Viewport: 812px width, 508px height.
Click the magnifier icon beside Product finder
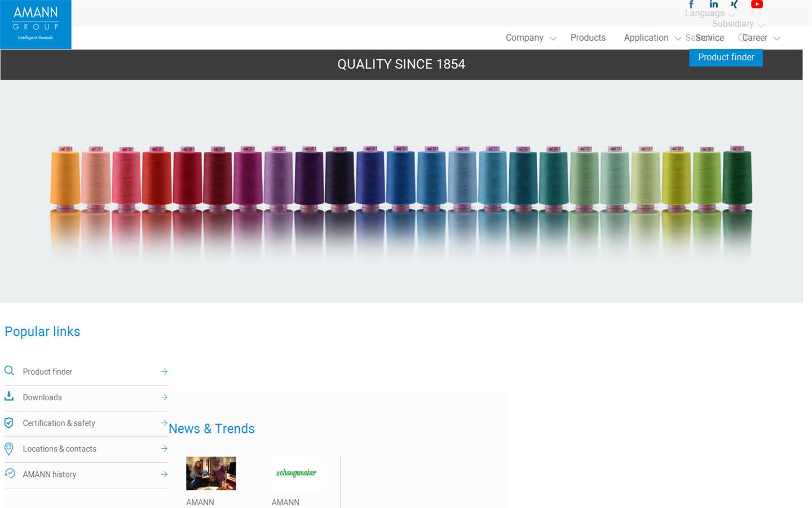(9, 371)
